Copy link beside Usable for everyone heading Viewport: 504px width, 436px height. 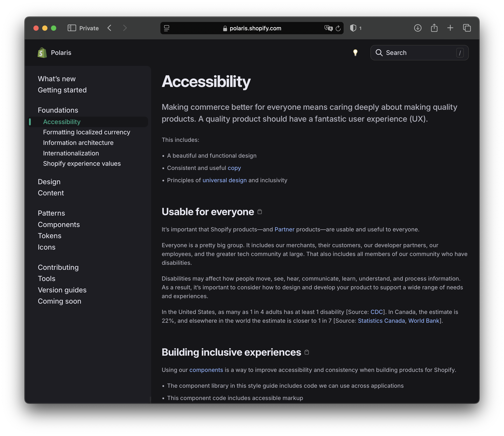[x=260, y=212]
